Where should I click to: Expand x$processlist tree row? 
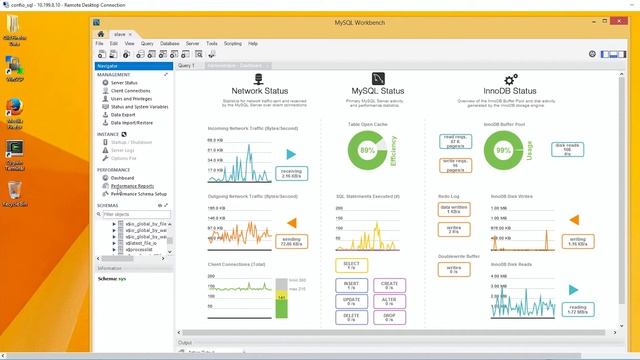pyautogui.click(x=114, y=249)
